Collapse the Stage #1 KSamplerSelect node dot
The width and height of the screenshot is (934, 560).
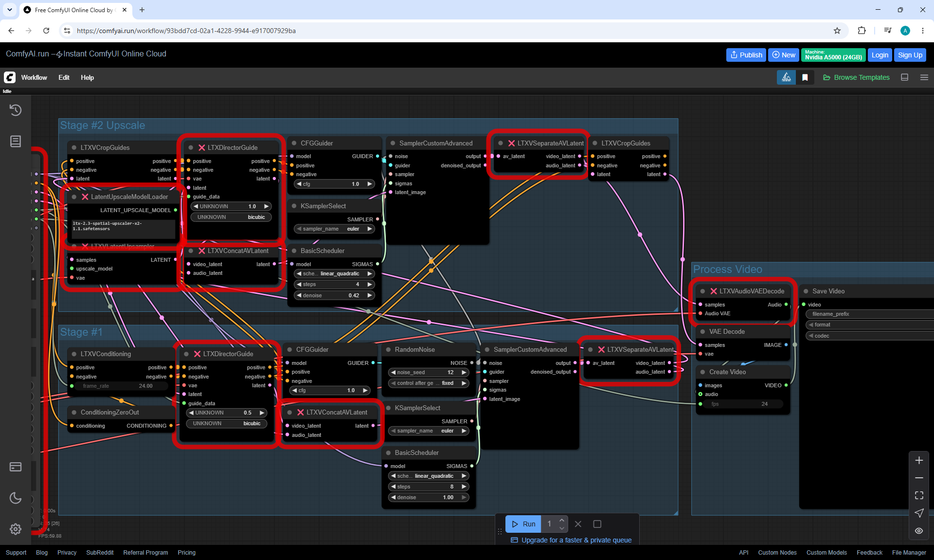pos(388,408)
